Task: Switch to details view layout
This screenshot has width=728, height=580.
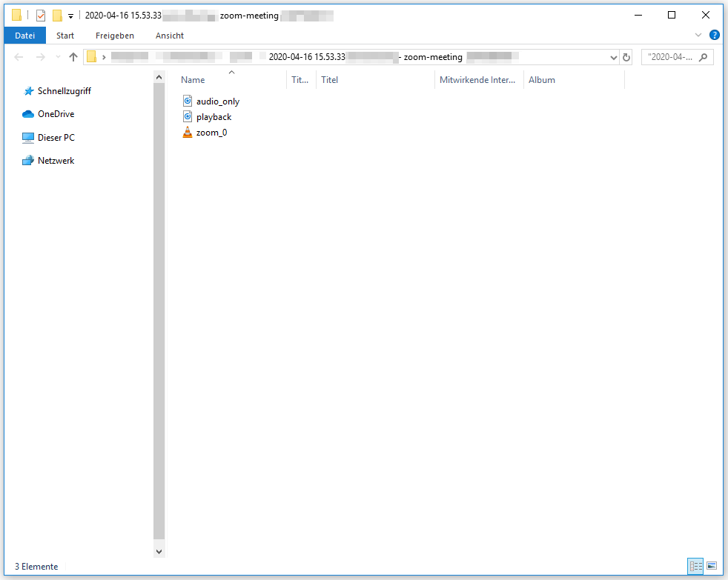Action: point(695,566)
